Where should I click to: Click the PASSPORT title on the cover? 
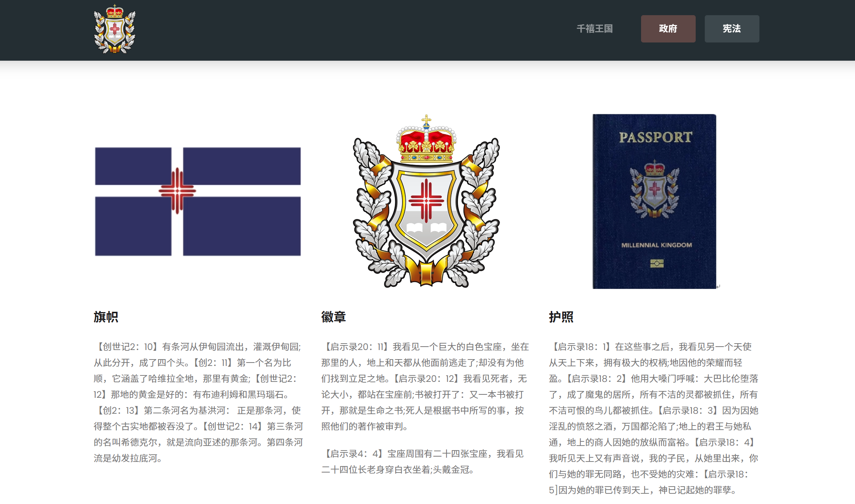click(655, 137)
